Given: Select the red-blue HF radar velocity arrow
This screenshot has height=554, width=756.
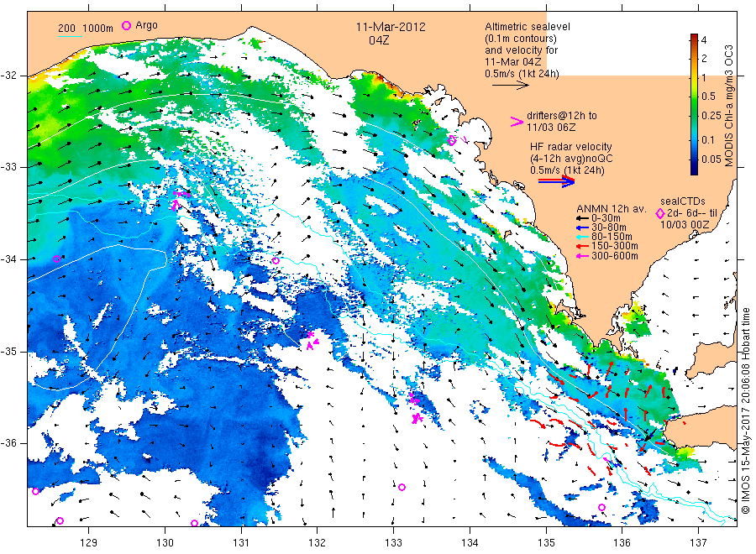Looking at the screenshot, I should tap(556, 181).
